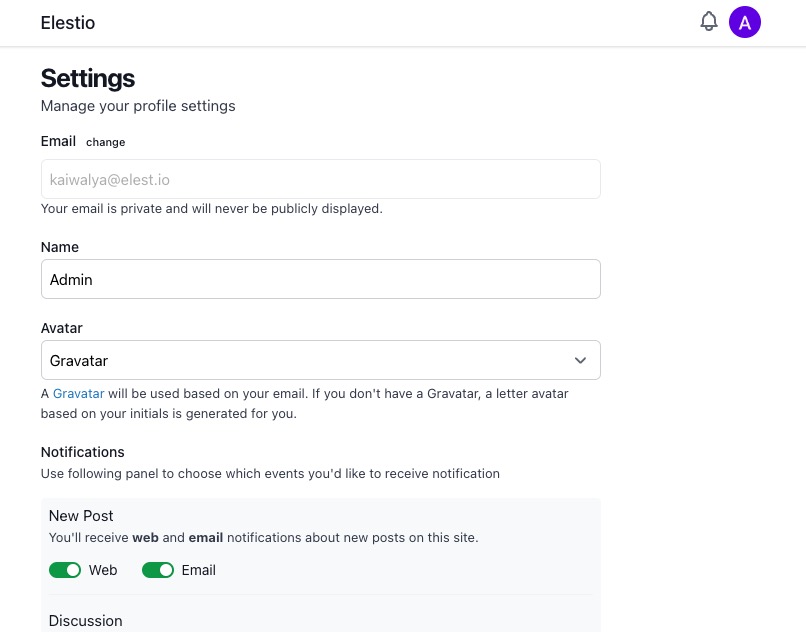This screenshot has width=806, height=632.
Task: Open the Gravatar hyperlink in the description
Action: click(x=78, y=393)
